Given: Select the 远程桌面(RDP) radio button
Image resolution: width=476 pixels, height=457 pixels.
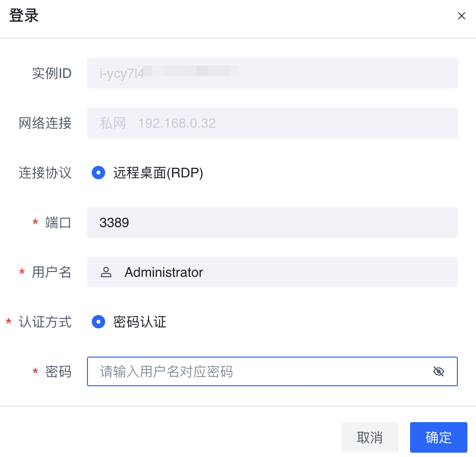Looking at the screenshot, I should click(98, 173).
